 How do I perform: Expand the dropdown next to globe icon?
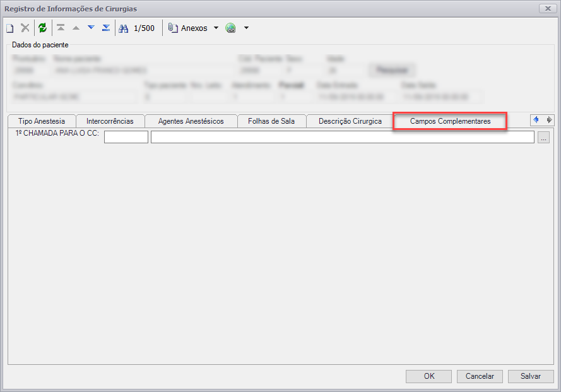(247, 28)
